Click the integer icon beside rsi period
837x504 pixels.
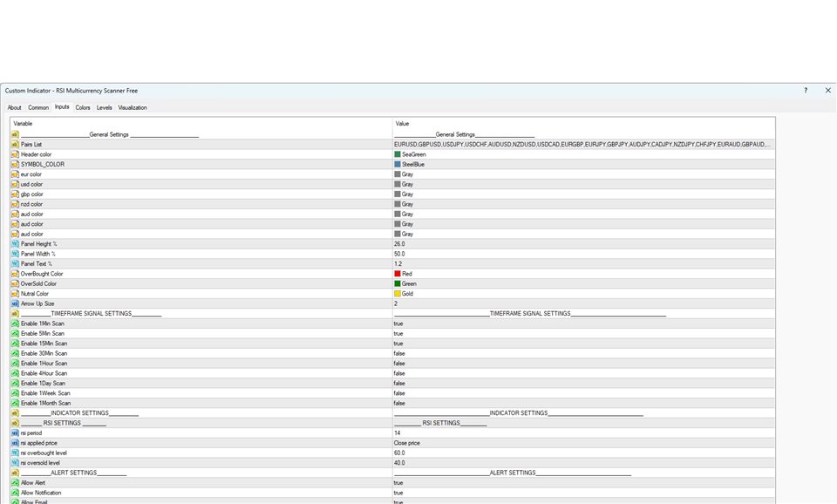pyautogui.click(x=15, y=433)
